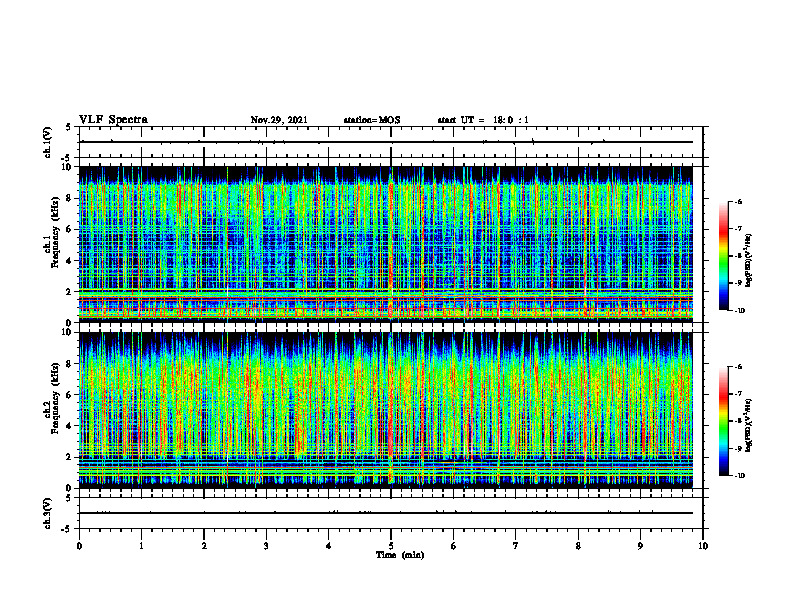Screen dimensions: 792x612
Task: Click the time-axis tick label "4"
Action: [328, 546]
